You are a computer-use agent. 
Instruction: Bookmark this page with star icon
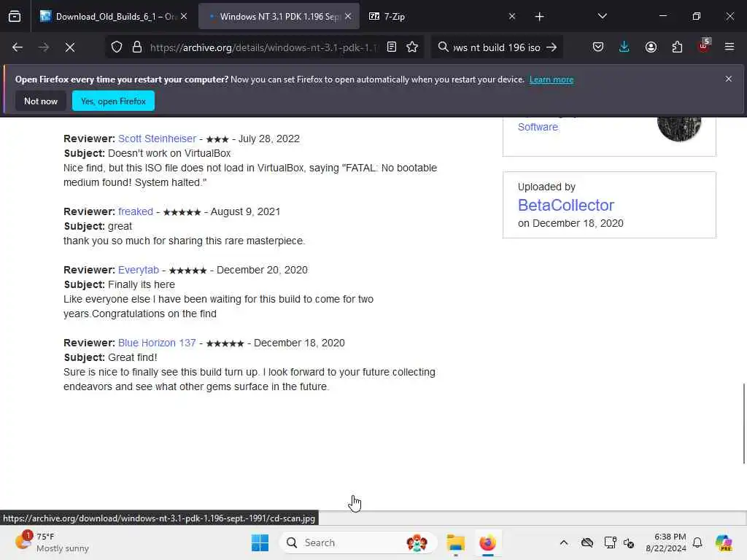413,47
